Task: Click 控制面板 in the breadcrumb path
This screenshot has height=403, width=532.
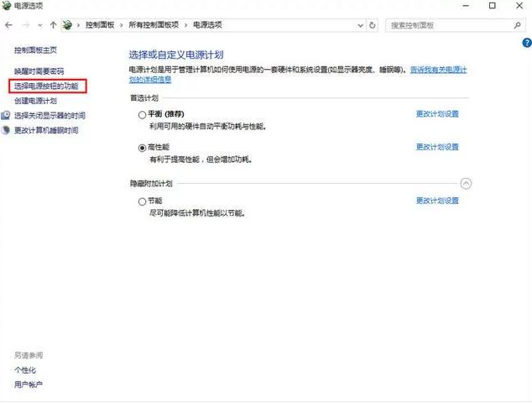Action: pos(101,25)
